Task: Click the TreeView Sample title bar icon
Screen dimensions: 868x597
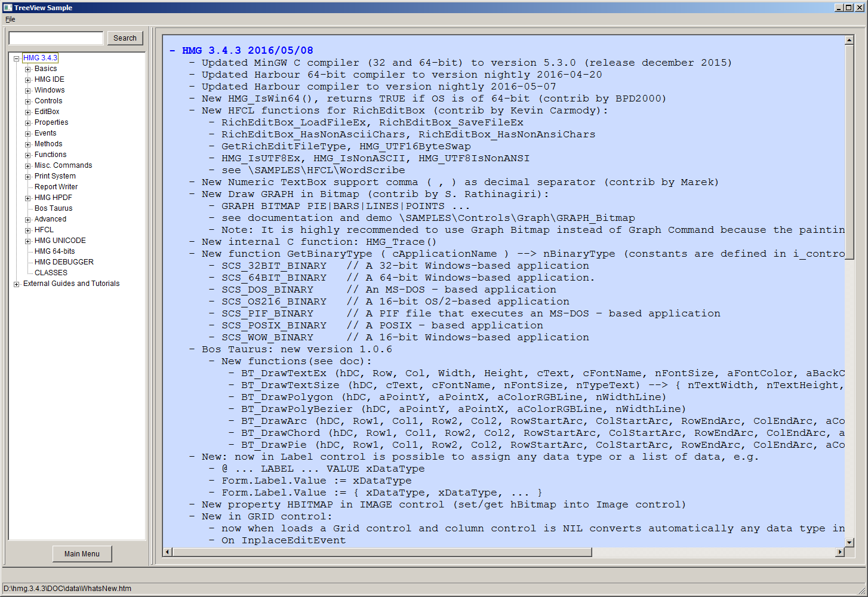Action: (x=8, y=8)
